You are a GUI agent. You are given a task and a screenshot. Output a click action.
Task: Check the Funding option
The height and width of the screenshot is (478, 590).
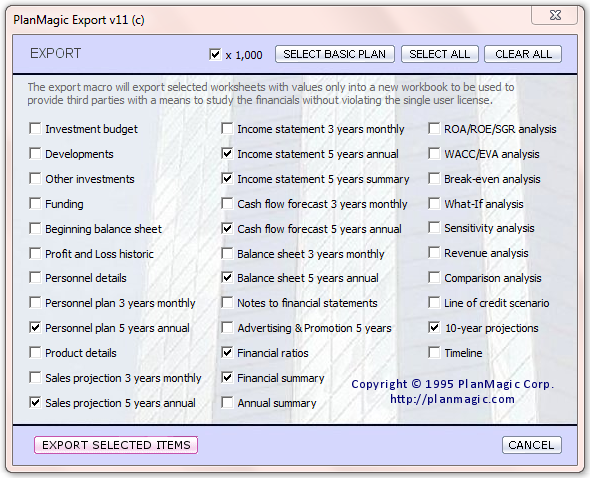[35, 204]
